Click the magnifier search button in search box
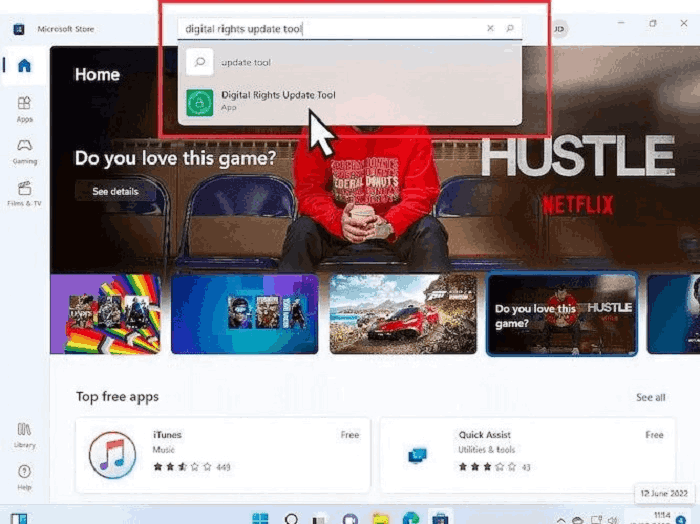 coord(510,28)
